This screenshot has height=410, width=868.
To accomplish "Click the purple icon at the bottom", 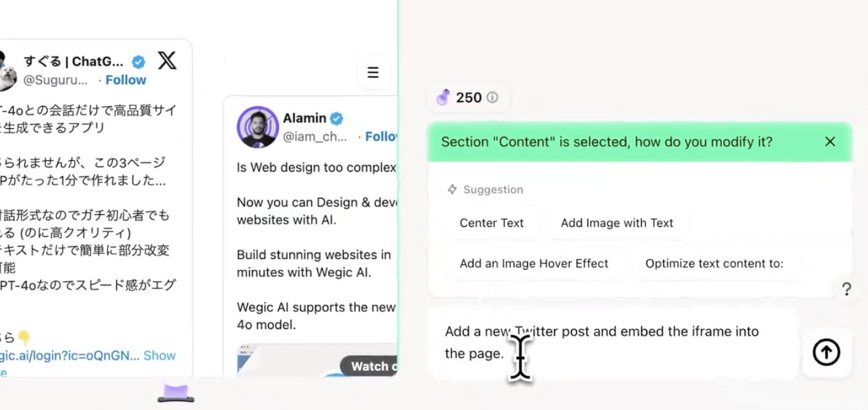I will (x=176, y=394).
